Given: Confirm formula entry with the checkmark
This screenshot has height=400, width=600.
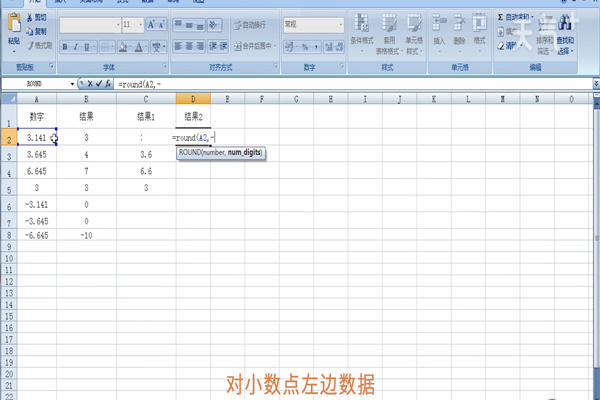Looking at the screenshot, I should pyautogui.click(x=99, y=83).
